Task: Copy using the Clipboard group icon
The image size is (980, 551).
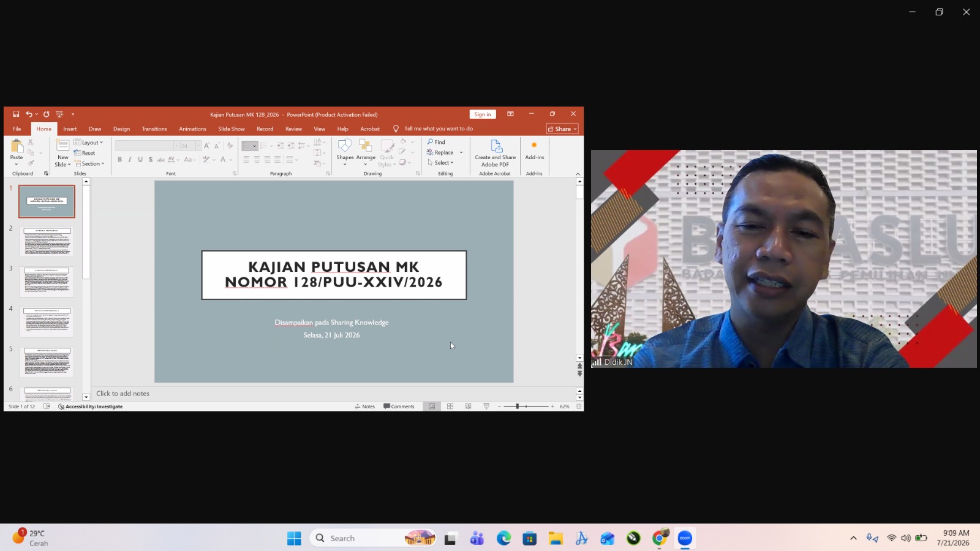Action: click(x=31, y=153)
